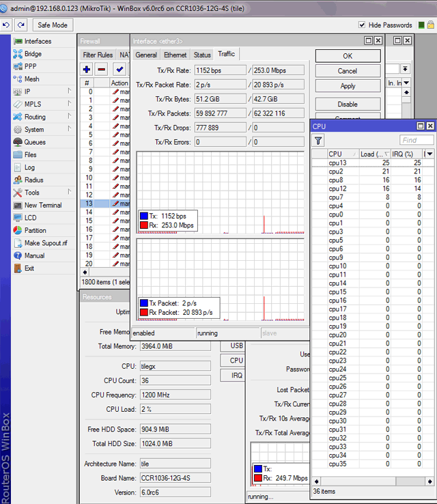Sort CPU list by the Load column header
The image size is (437, 504).
pyautogui.click(x=374, y=154)
